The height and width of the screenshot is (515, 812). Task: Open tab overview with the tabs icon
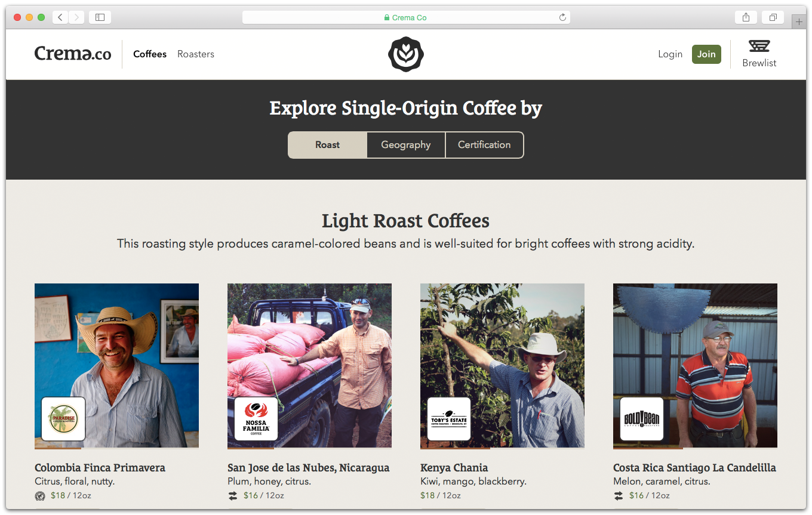click(x=773, y=17)
